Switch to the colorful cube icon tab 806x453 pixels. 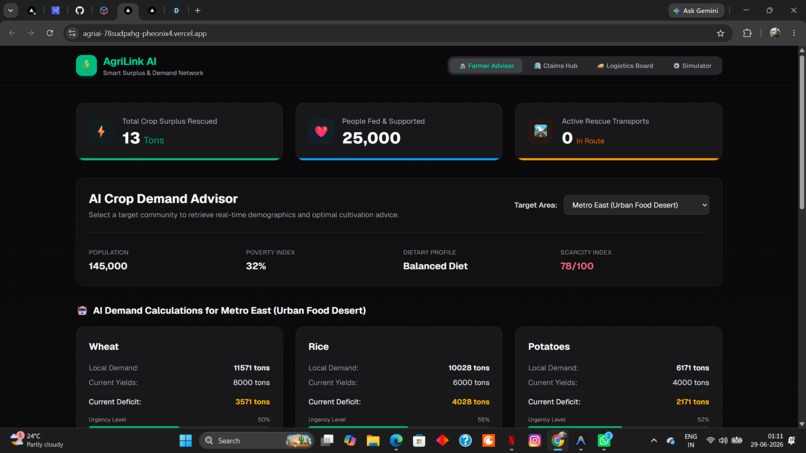(x=104, y=10)
